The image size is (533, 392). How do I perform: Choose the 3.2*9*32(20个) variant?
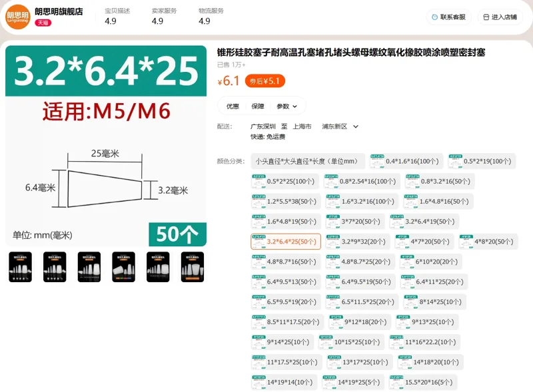(358, 242)
